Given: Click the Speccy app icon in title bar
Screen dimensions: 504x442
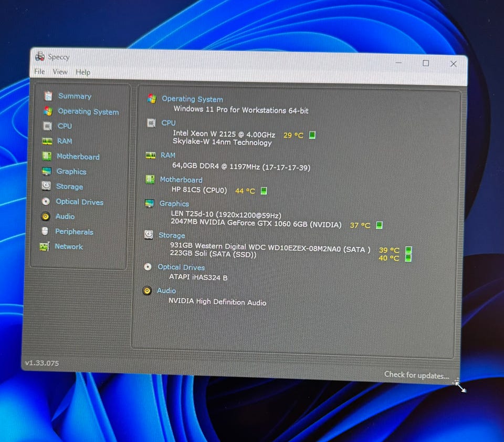Looking at the screenshot, I should click(40, 56).
